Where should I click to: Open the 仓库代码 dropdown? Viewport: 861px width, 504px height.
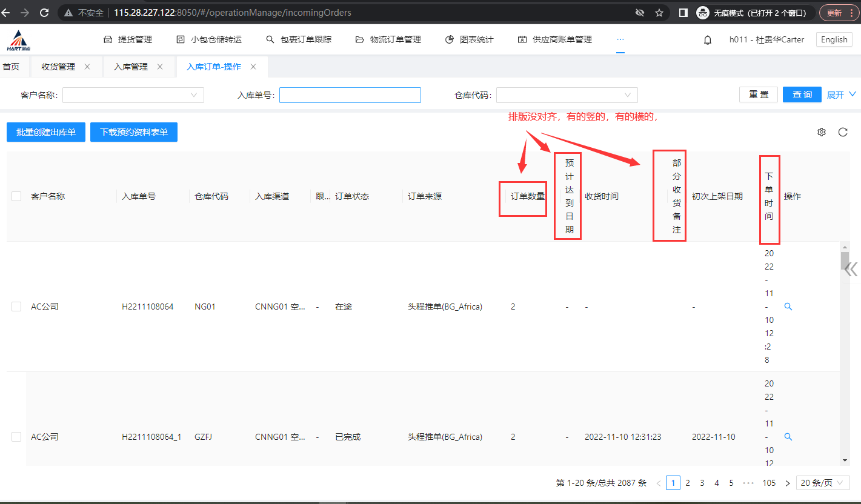click(x=567, y=95)
